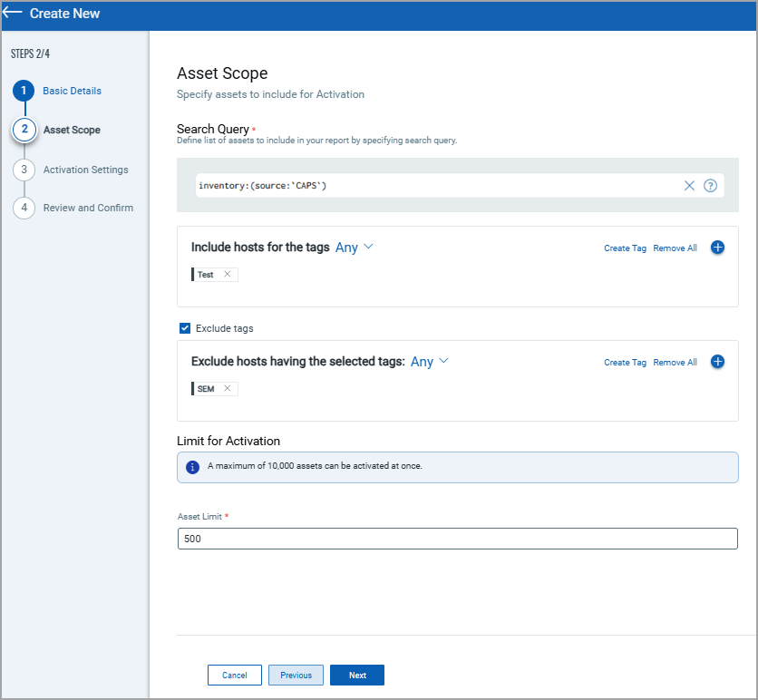The image size is (758, 700).
Task: Go to the Basic Details step
Action: (x=72, y=91)
